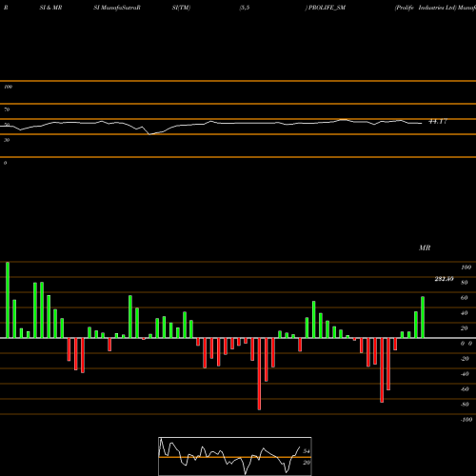Click the RSI axis label 100 on left
Image resolution: width=476 pixels, height=476 pixels.
coord(8,87)
